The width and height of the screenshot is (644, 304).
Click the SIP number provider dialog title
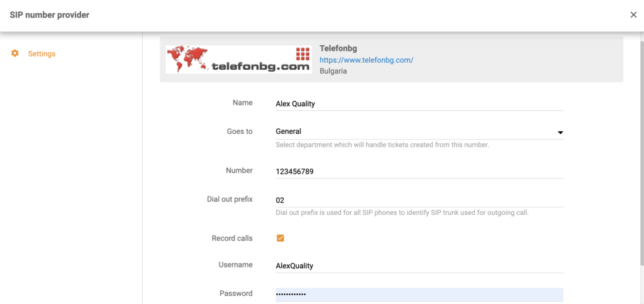tap(49, 15)
